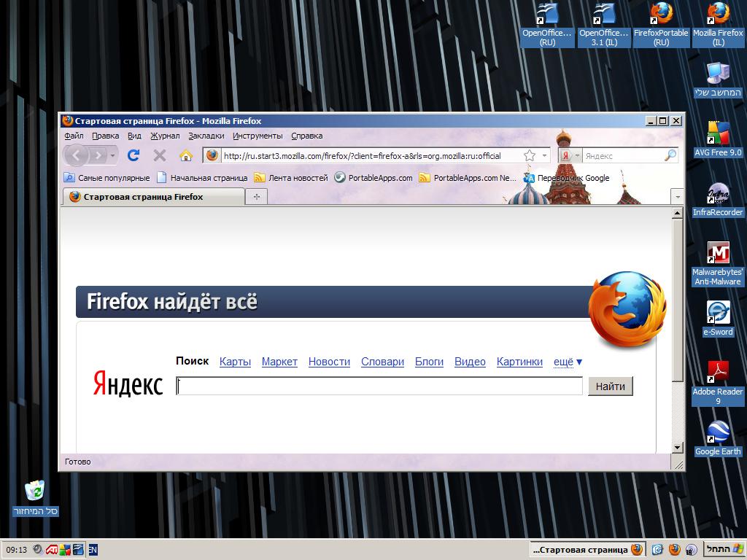Click the search magnifier icon in the search bar
The image size is (747, 560).
coord(670,155)
